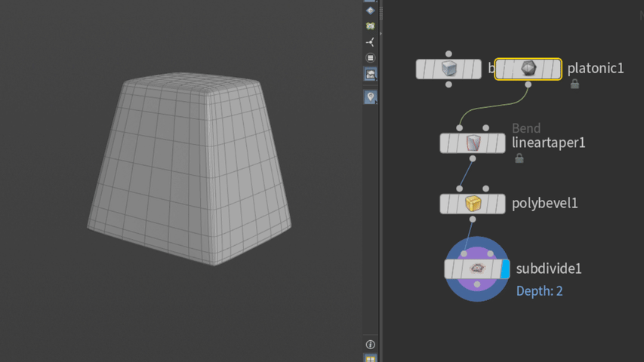Click the output connector below box node
The height and width of the screenshot is (362, 644).
tap(448, 84)
